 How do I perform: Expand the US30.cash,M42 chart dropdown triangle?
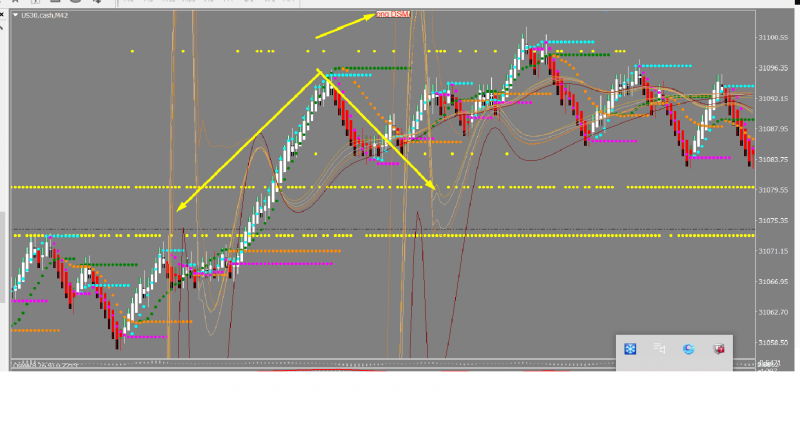point(16,15)
